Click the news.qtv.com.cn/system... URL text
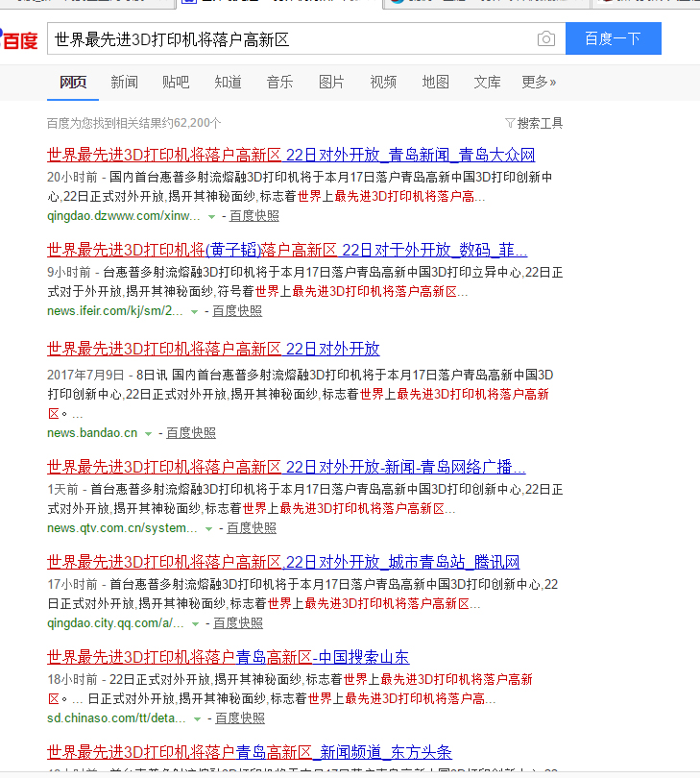Viewport: 700px width, 778px height. coord(122,528)
